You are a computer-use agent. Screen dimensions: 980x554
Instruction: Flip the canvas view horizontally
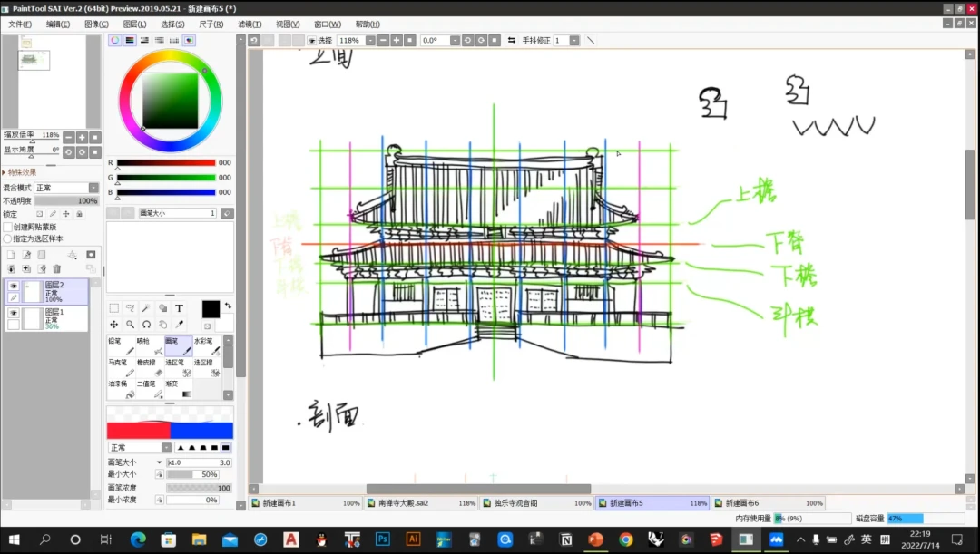click(511, 40)
